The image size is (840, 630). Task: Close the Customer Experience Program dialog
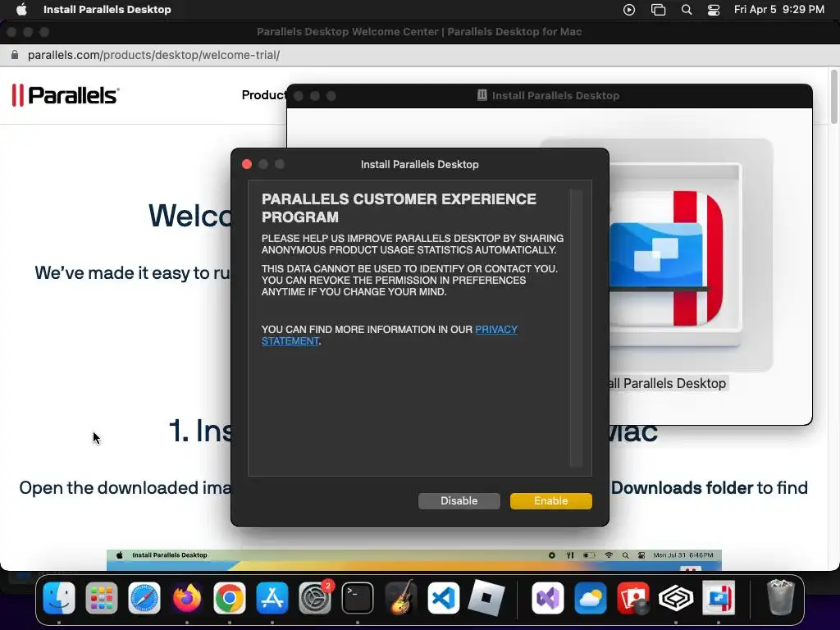(x=247, y=164)
